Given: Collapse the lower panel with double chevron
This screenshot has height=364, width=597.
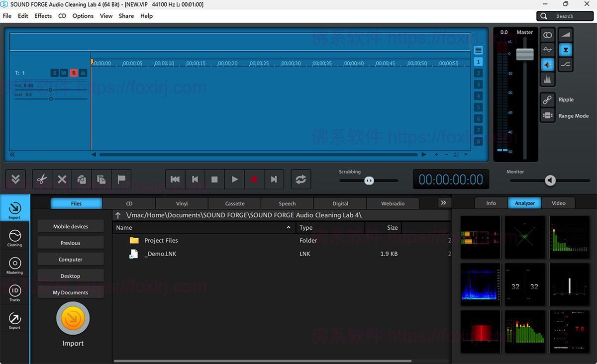Looking at the screenshot, I should click(x=15, y=180).
